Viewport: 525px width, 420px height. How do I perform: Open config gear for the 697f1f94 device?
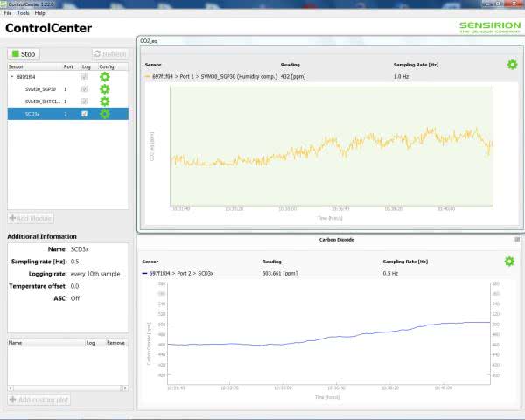[105, 77]
